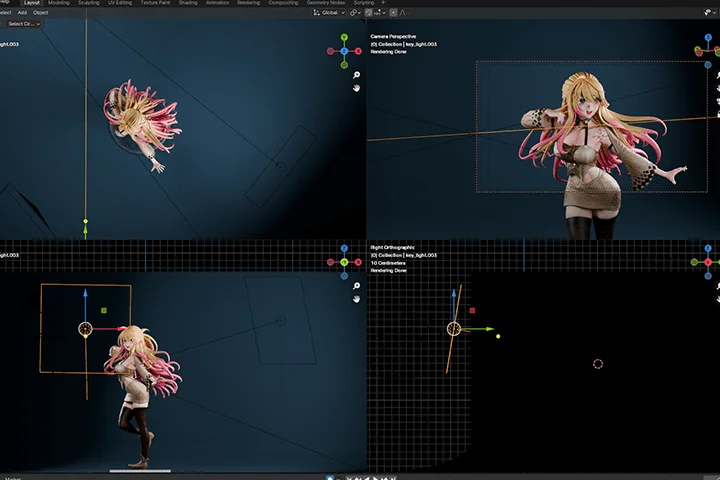Click green Y move arrow in Right Orthographic view
The image size is (720, 480).
click(489, 329)
